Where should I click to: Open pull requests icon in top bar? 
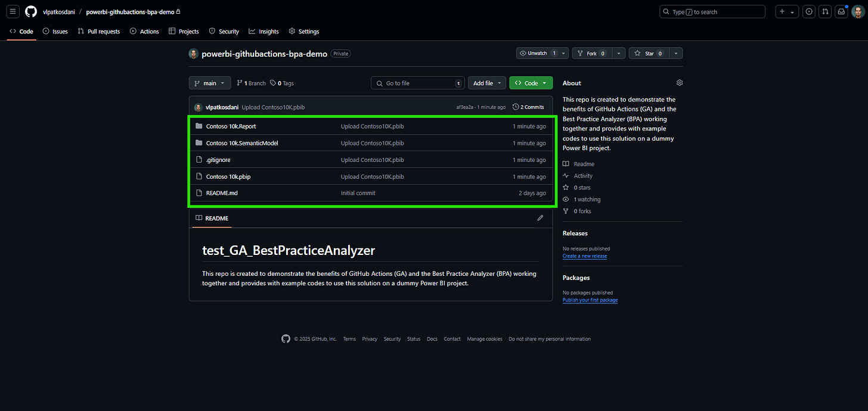point(825,11)
